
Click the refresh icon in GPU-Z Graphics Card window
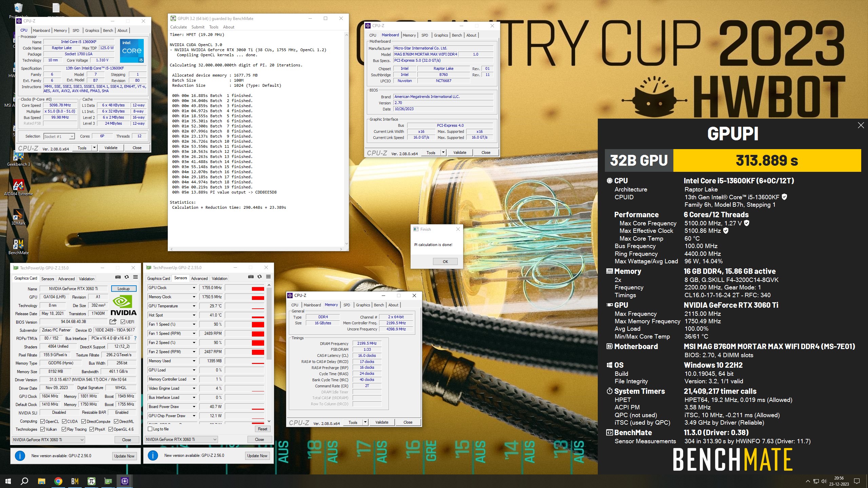(x=126, y=277)
